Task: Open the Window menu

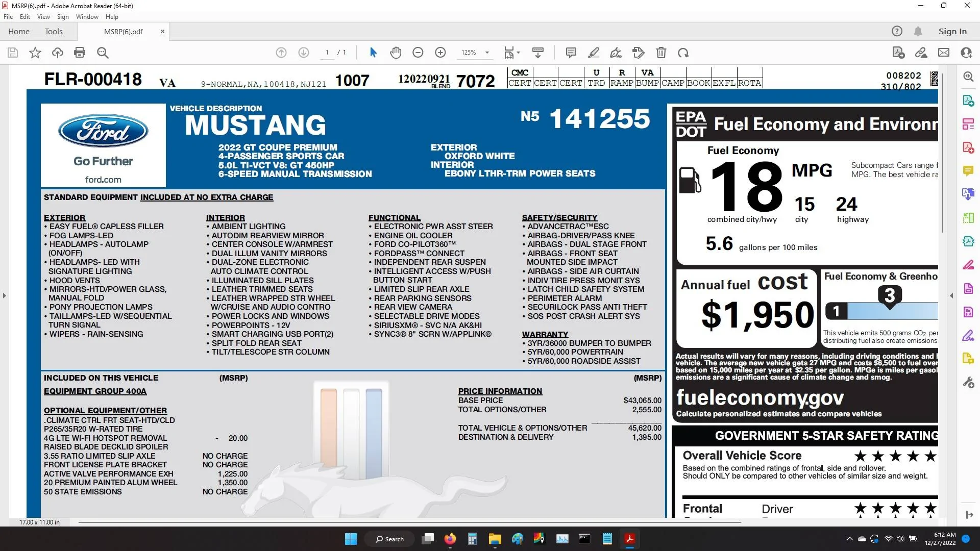Action: tap(87, 17)
